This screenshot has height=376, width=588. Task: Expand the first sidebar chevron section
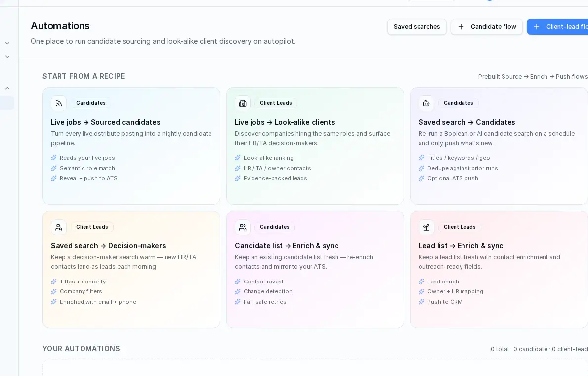coord(7,43)
